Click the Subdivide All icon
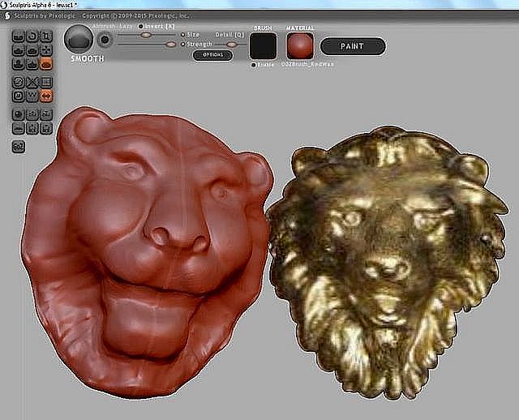The height and width of the screenshot is (420, 519). 46,82
